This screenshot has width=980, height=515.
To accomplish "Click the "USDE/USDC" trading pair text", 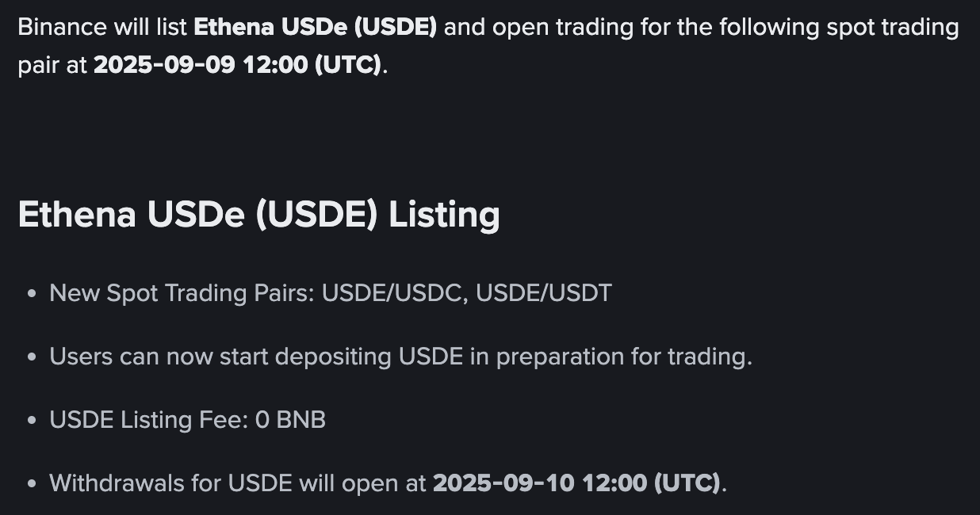I will tap(392, 293).
